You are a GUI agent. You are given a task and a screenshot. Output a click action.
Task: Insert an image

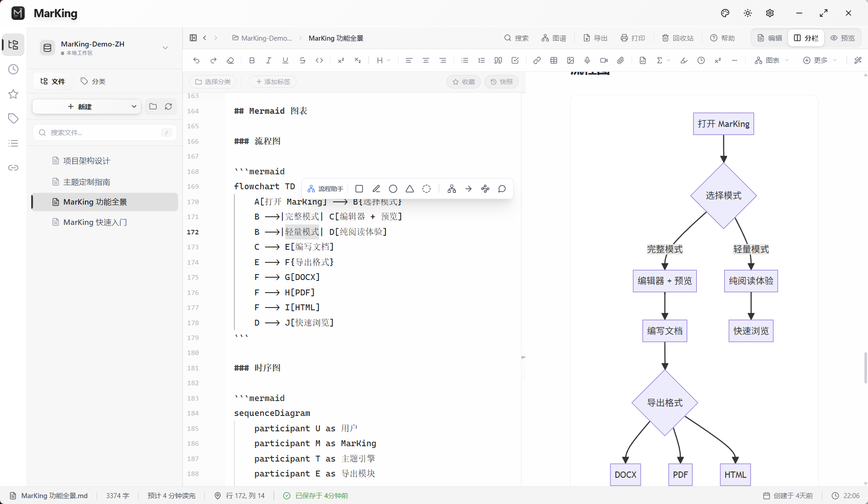pos(571,61)
